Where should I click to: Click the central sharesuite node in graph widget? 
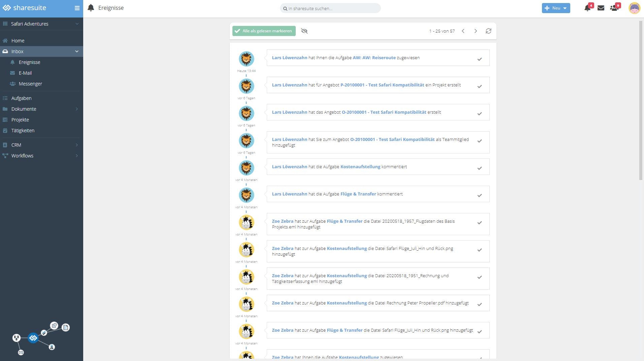(33, 338)
